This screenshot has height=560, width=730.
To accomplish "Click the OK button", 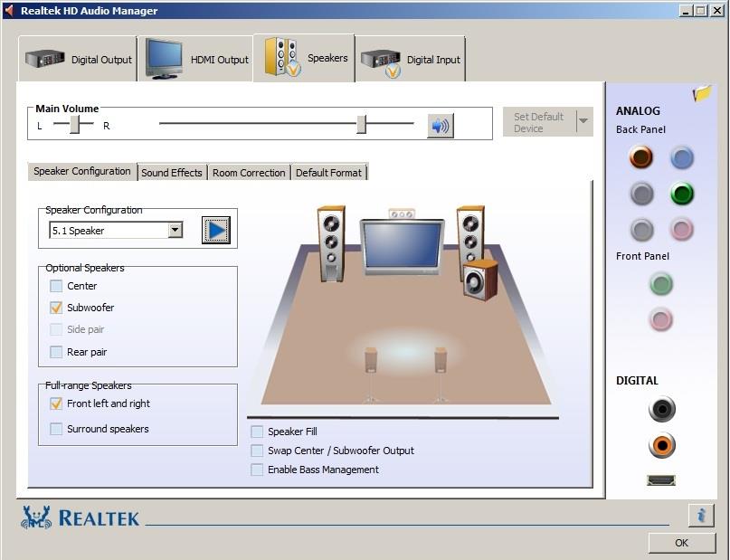I will 681,543.
